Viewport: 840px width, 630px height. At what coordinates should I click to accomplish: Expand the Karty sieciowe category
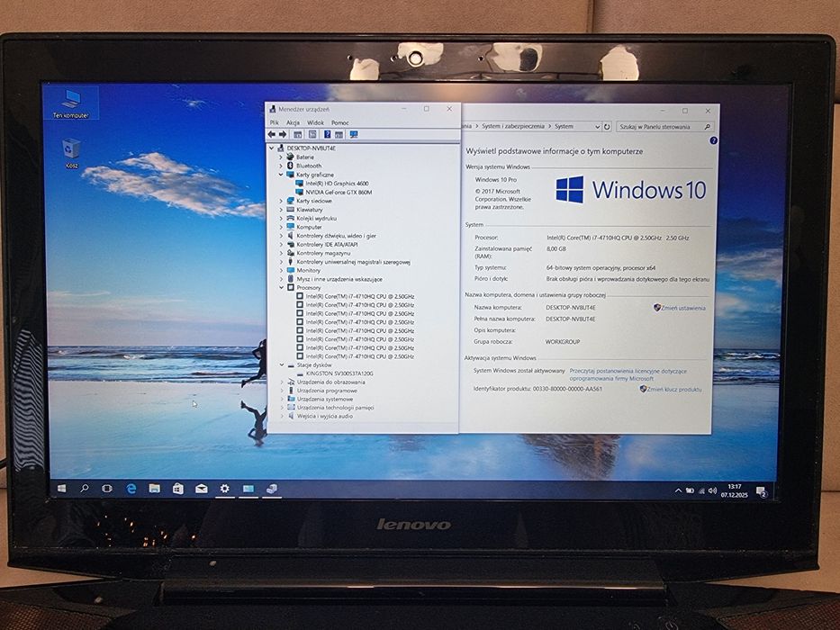pyautogui.click(x=281, y=201)
